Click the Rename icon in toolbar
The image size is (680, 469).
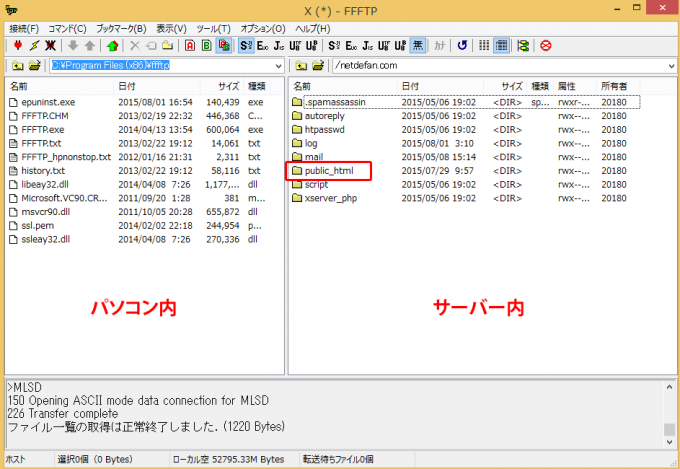151,45
